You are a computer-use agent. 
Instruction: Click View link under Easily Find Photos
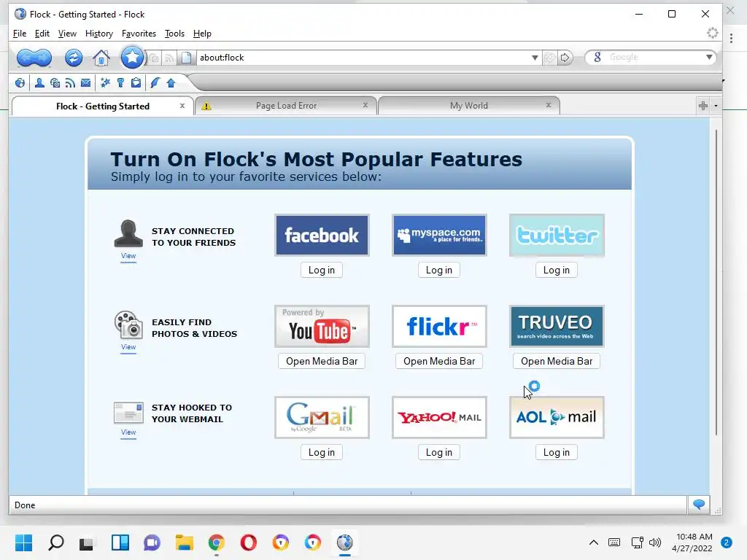(128, 346)
